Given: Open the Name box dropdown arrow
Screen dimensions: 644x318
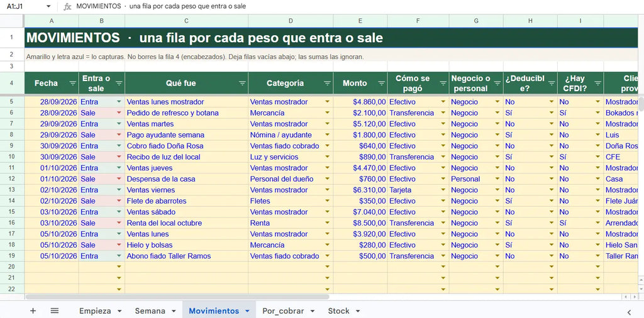Looking at the screenshot, I should (x=48, y=6).
